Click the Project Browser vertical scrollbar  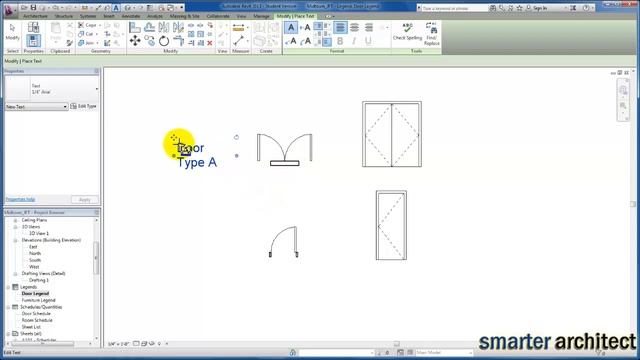point(96,258)
